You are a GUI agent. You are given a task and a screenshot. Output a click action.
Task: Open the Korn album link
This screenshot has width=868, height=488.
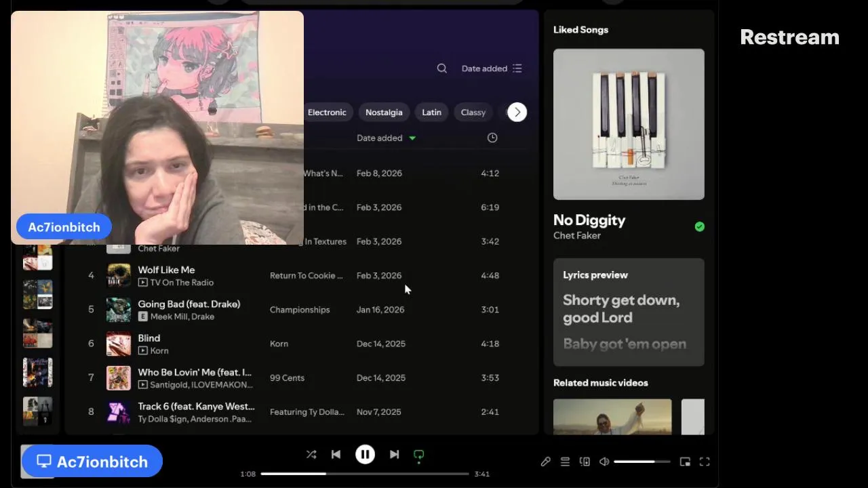click(279, 344)
